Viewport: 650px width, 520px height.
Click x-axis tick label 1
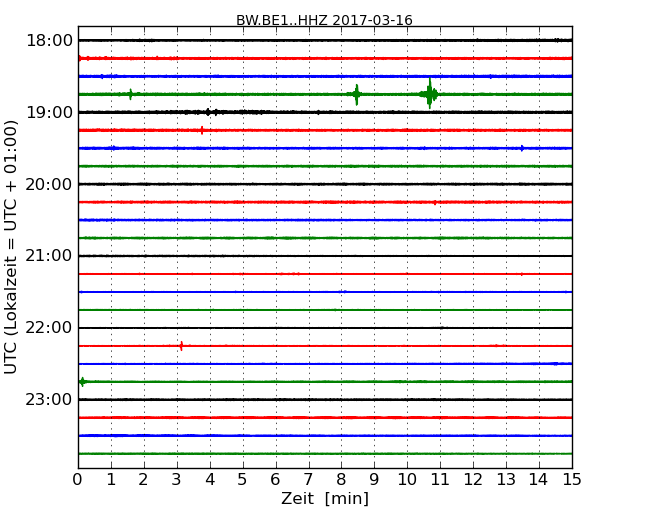point(111,480)
